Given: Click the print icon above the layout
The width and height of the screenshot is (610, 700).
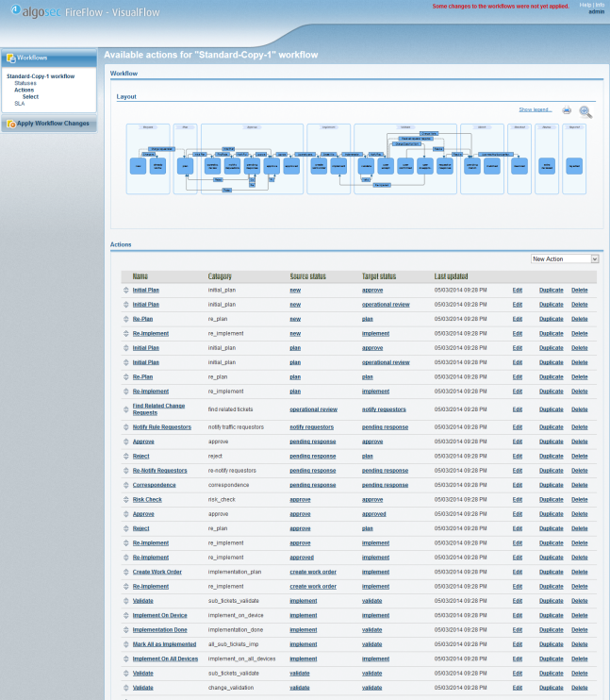Looking at the screenshot, I should [x=567, y=110].
